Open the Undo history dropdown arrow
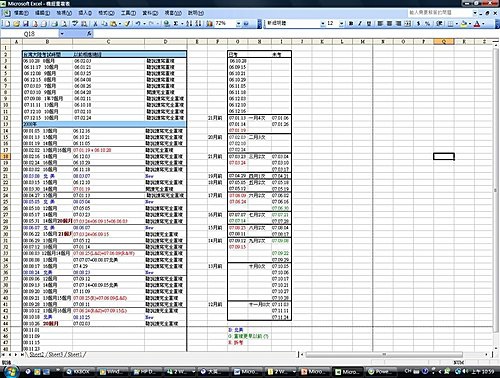The width and height of the screenshot is (500, 378). (144, 23)
